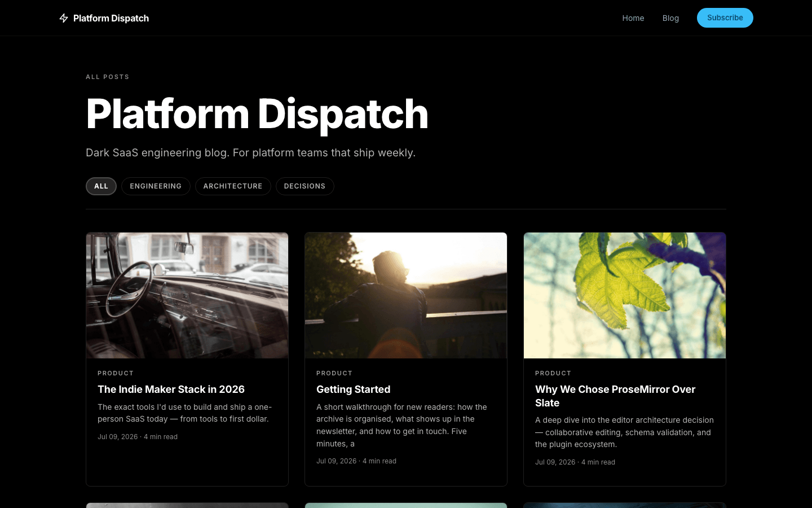Viewport: 812px width, 508px height.
Task: Filter posts by DECISIONS
Action: click(304, 186)
